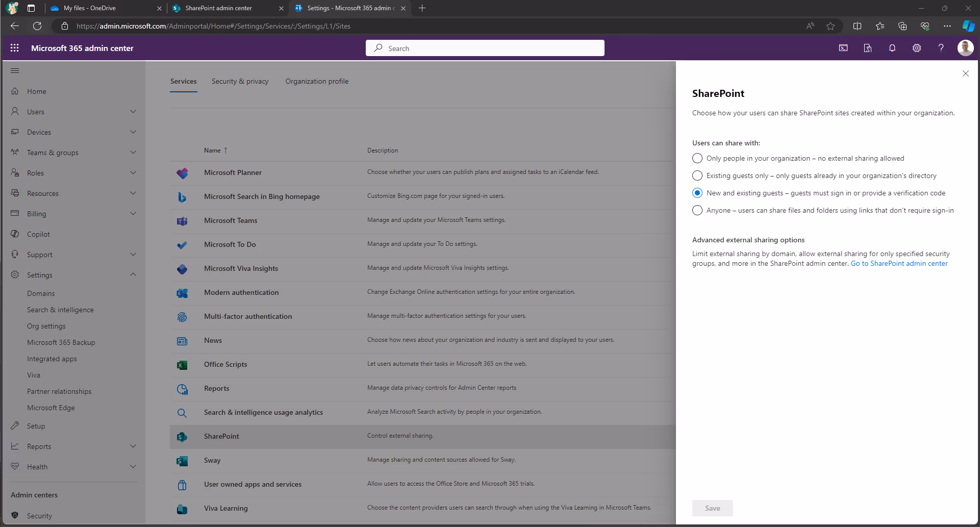Refresh the browser page
This screenshot has height=527, width=980.
click(x=37, y=26)
